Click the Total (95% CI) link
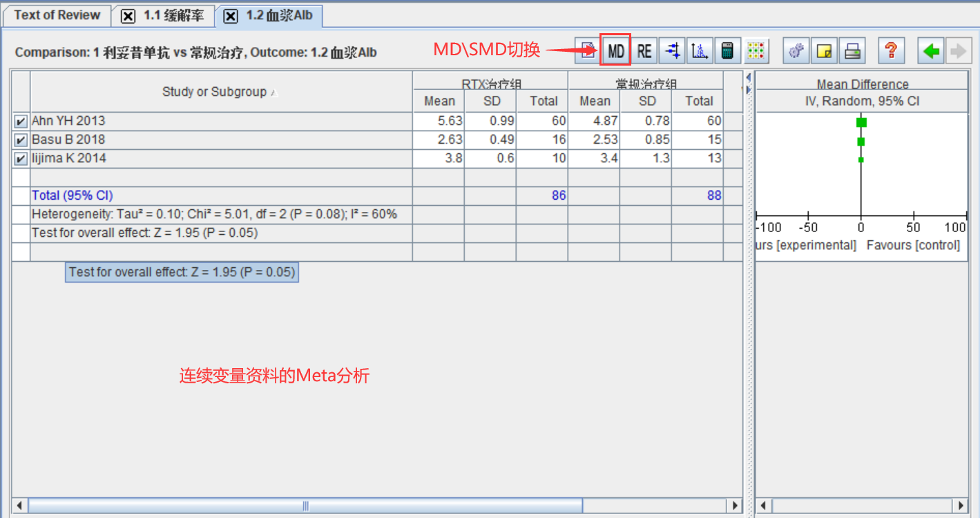980x518 pixels. click(x=72, y=195)
